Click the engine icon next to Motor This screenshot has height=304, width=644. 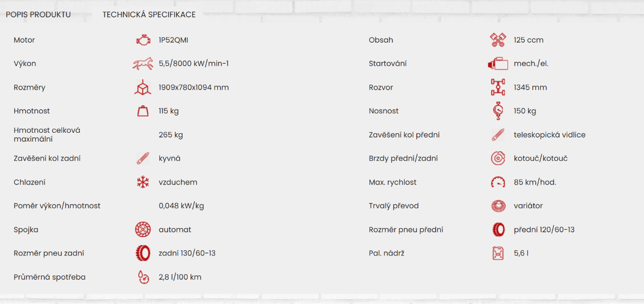(143, 40)
